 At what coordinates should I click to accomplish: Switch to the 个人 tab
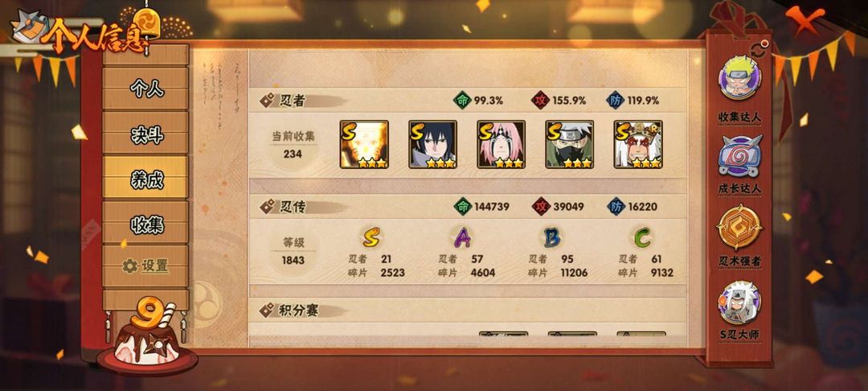click(146, 89)
